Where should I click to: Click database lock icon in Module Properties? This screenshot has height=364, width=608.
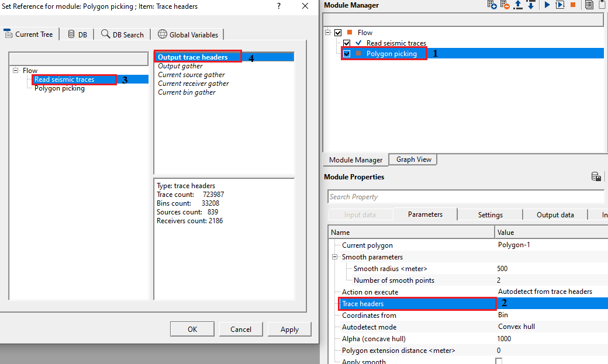point(596,177)
